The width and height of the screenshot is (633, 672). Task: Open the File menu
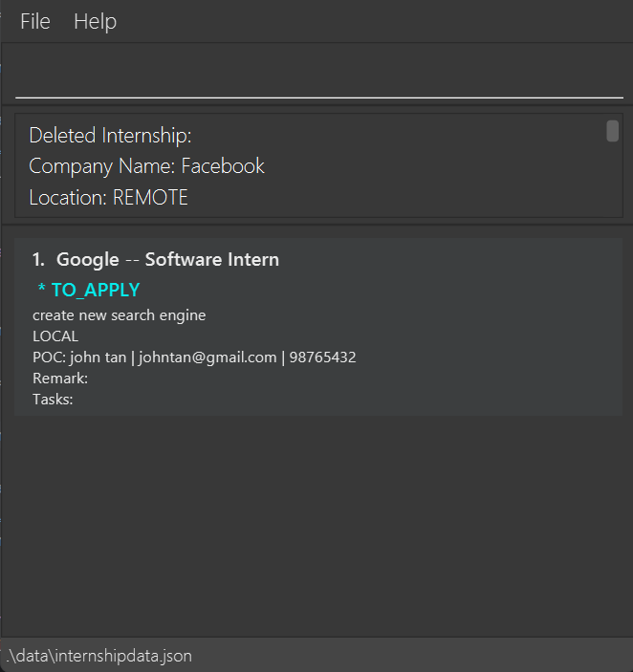point(35,21)
